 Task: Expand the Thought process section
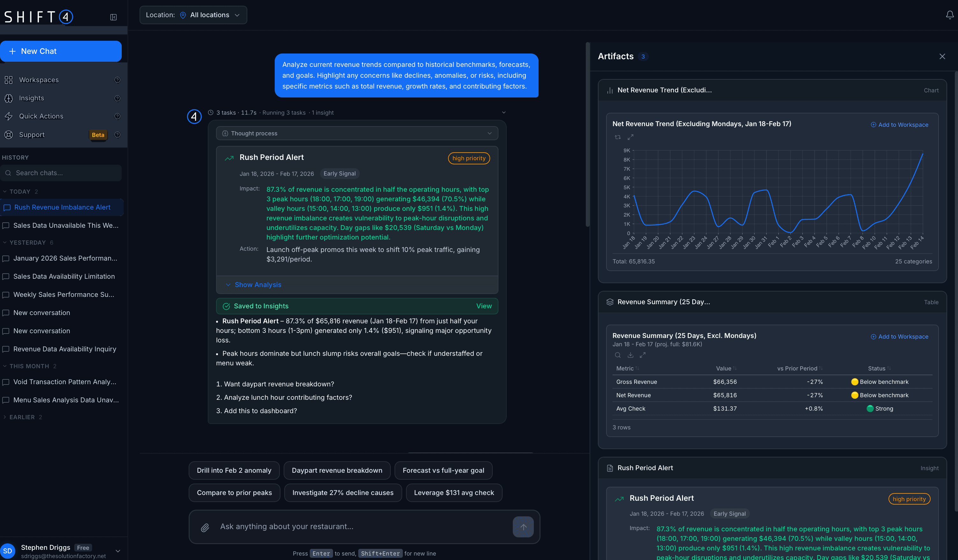357,133
